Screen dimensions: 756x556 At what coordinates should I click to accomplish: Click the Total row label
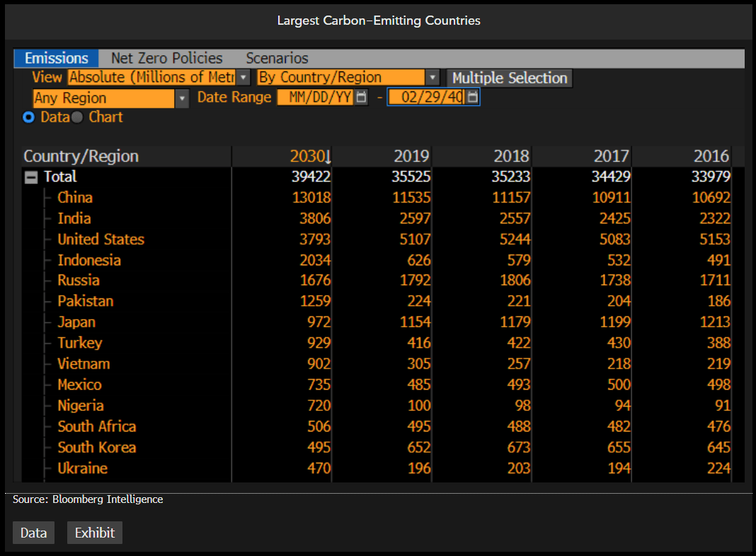click(60, 177)
